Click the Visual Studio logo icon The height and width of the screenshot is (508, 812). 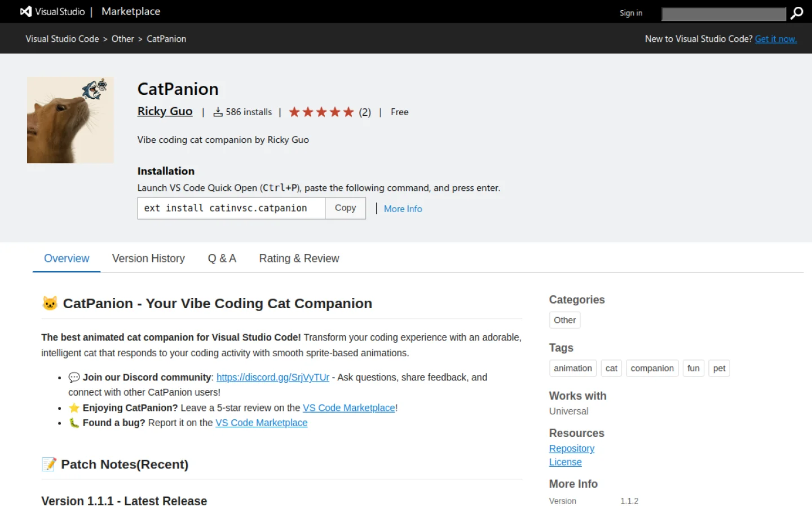point(26,11)
